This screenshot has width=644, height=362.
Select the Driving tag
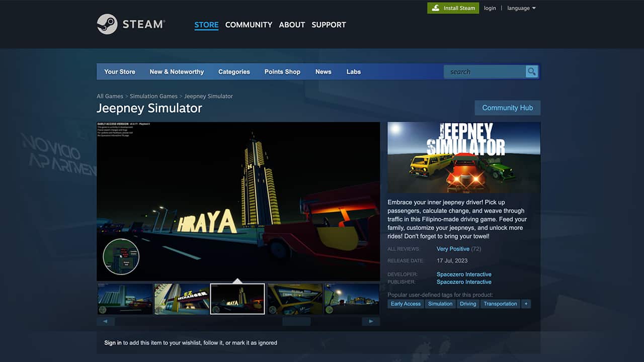(468, 304)
